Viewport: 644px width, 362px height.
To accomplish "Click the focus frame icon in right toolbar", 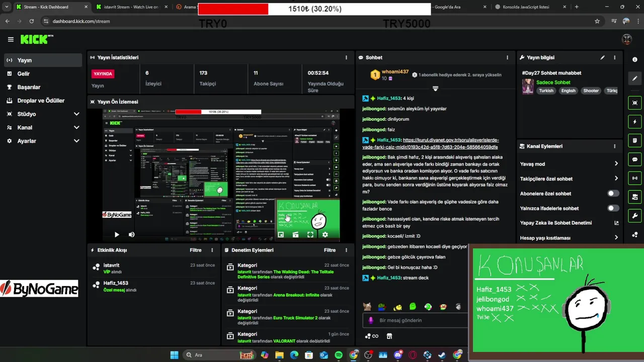I will [x=635, y=103].
